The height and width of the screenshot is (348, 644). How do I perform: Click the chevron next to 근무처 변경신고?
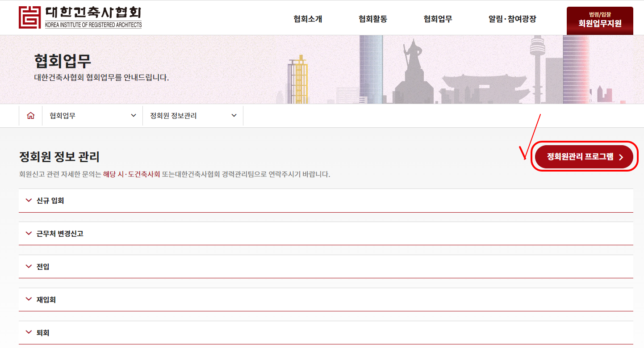coord(28,233)
